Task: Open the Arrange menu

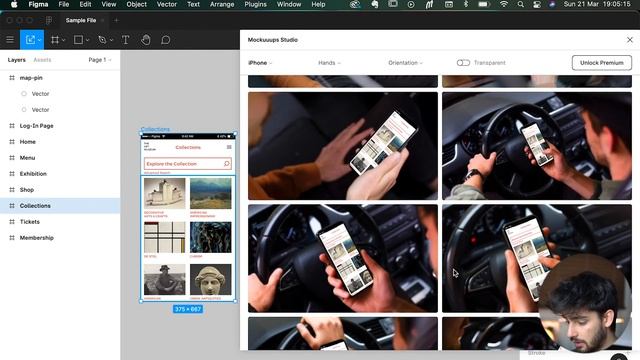Action: [222, 4]
